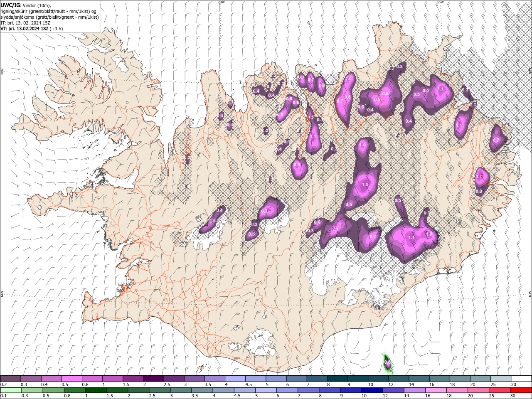Viewport: 532px width, 399px height.
Task: Click the bold 'VT: þri. 13.02.2024 18Z' time
Action: point(24,29)
